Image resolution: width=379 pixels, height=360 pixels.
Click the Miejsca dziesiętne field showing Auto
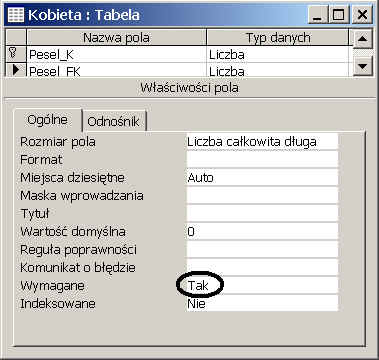(x=262, y=177)
